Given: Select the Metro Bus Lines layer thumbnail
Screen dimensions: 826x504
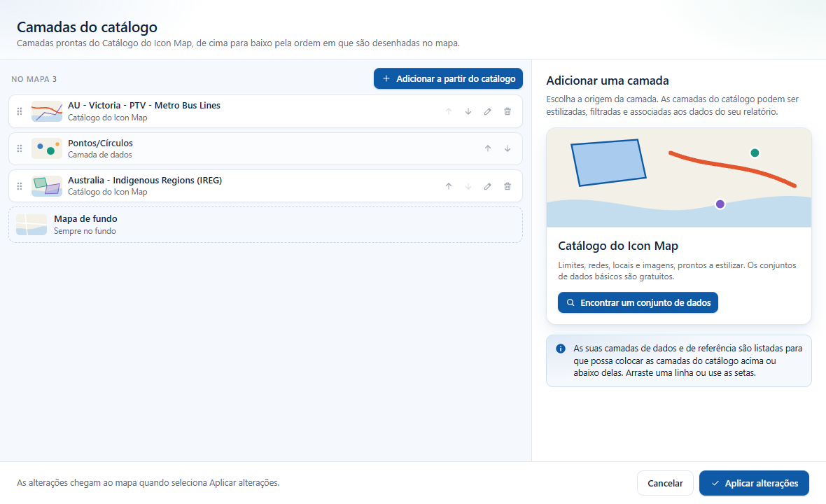Looking at the screenshot, I should coord(47,111).
